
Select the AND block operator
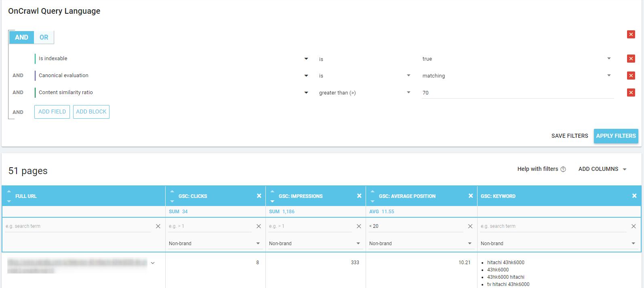(x=21, y=37)
